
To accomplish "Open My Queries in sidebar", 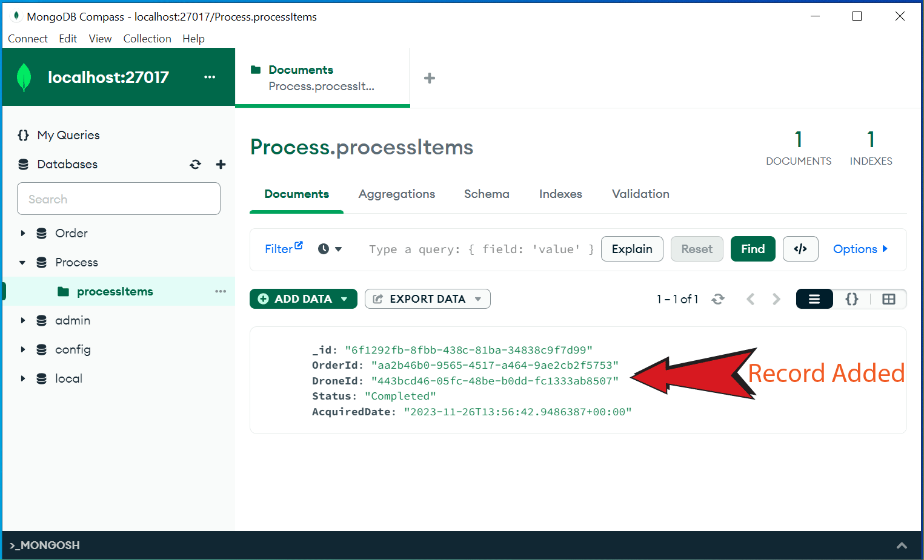I will pos(59,135).
